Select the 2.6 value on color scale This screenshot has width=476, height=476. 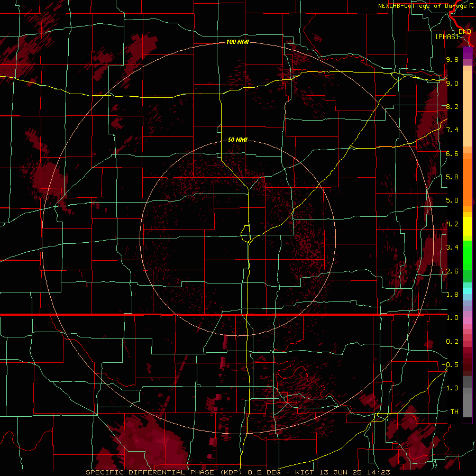[452, 271]
